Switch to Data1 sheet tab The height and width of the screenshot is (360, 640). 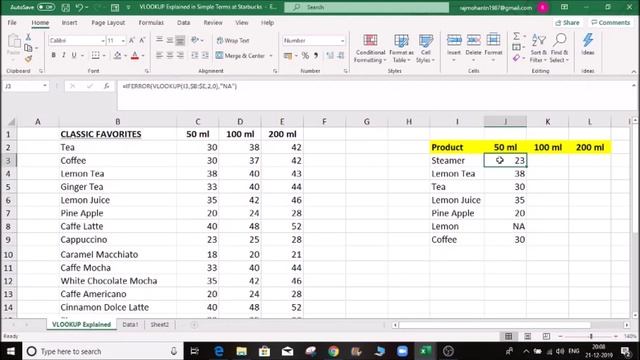pos(130,324)
